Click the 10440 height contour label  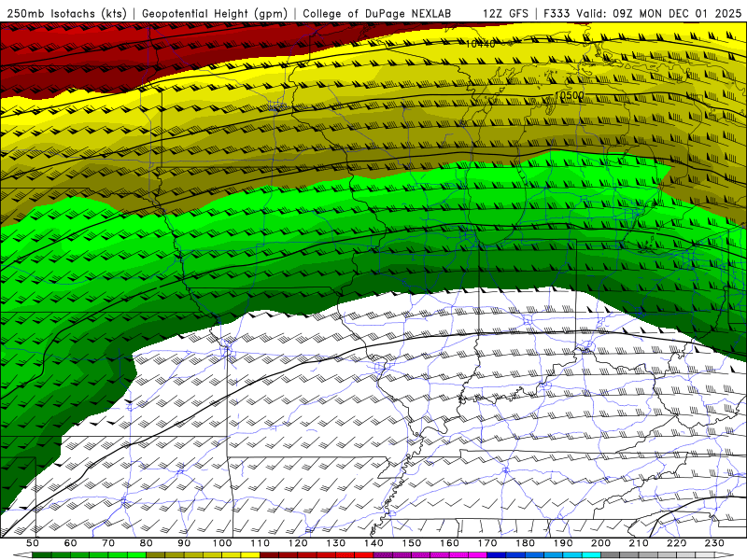pyautogui.click(x=480, y=44)
